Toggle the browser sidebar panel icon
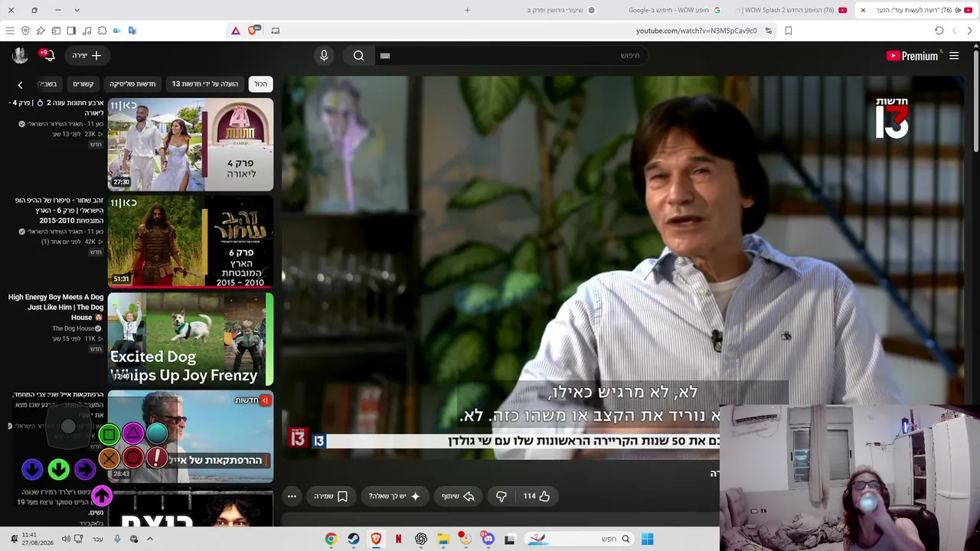The image size is (980, 551). coord(71,31)
